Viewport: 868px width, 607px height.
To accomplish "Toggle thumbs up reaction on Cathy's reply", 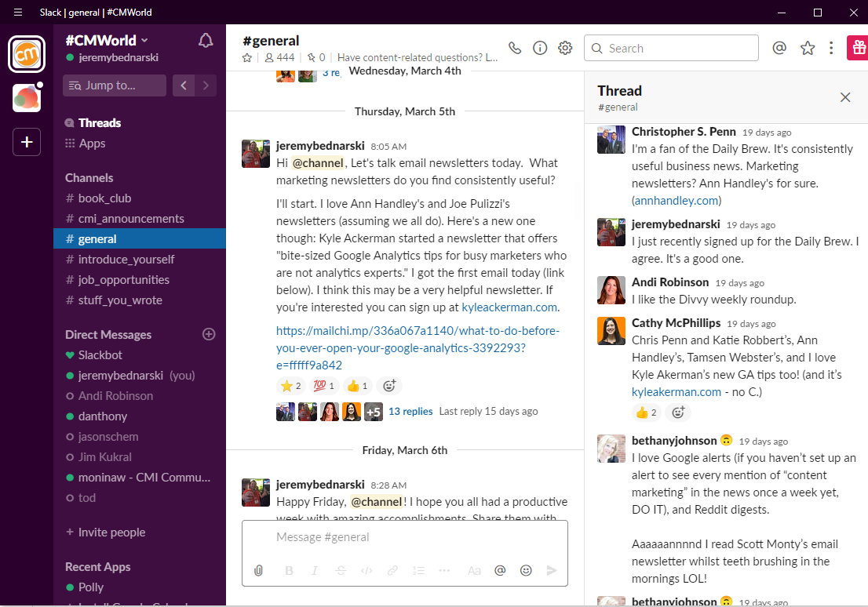I will click(646, 413).
